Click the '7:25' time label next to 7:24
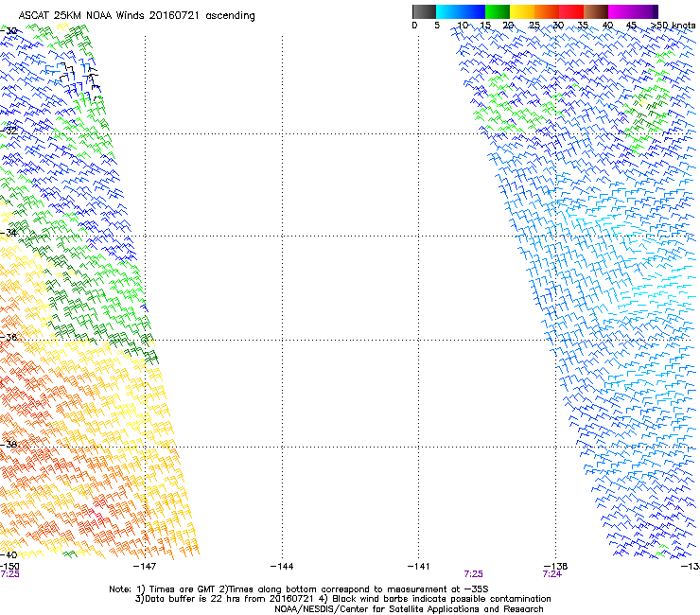 click(x=473, y=574)
